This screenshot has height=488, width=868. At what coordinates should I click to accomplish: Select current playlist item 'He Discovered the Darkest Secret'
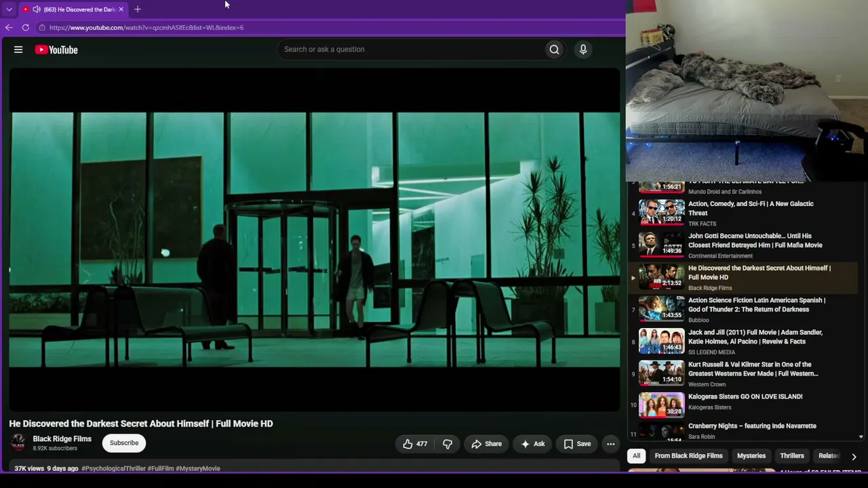click(x=743, y=277)
